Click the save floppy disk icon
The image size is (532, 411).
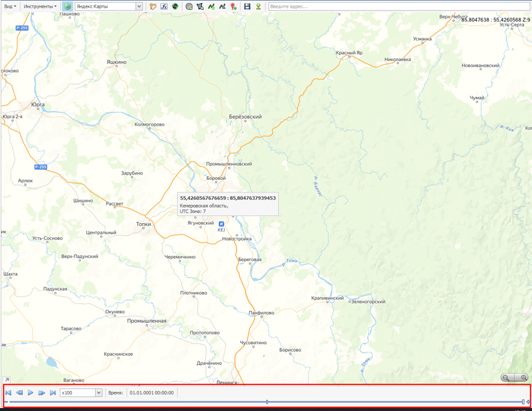click(x=247, y=6)
